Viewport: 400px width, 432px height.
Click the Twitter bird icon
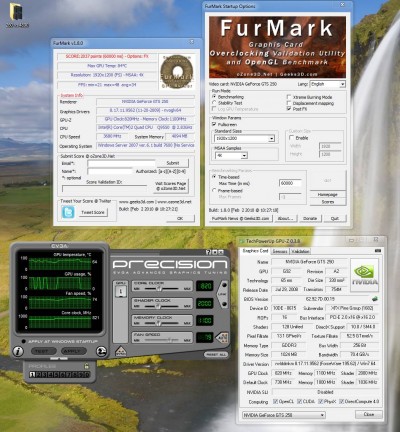tap(68, 212)
